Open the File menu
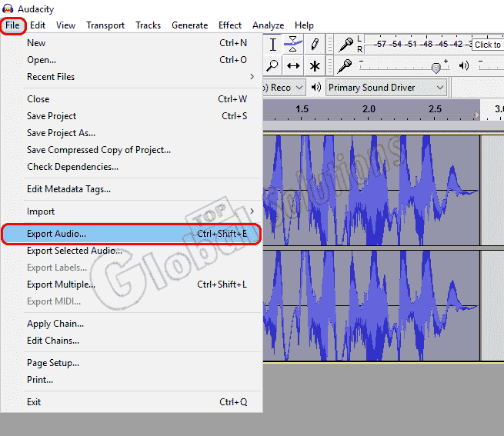The height and width of the screenshot is (436, 504). point(12,25)
